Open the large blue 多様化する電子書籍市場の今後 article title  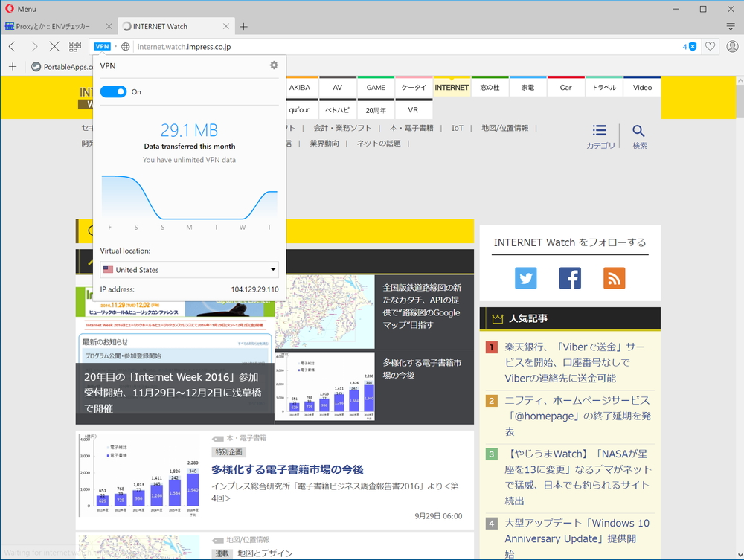pos(287,469)
